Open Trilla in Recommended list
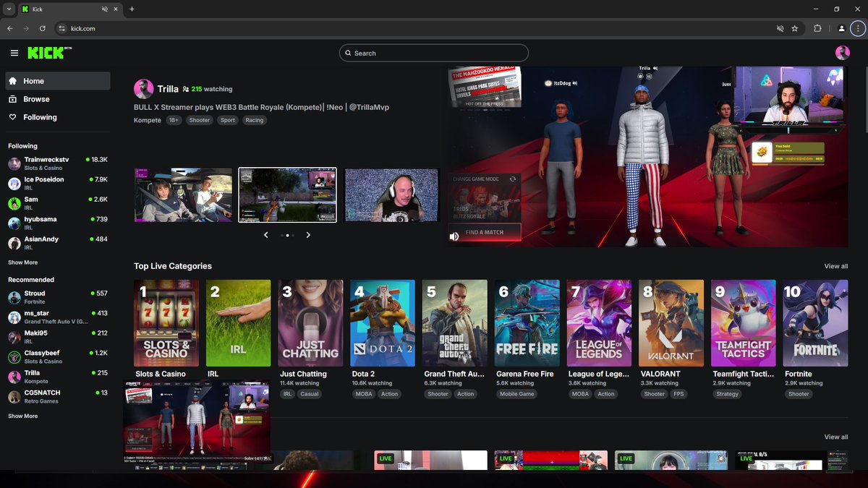868x488 pixels. [58, 377]
